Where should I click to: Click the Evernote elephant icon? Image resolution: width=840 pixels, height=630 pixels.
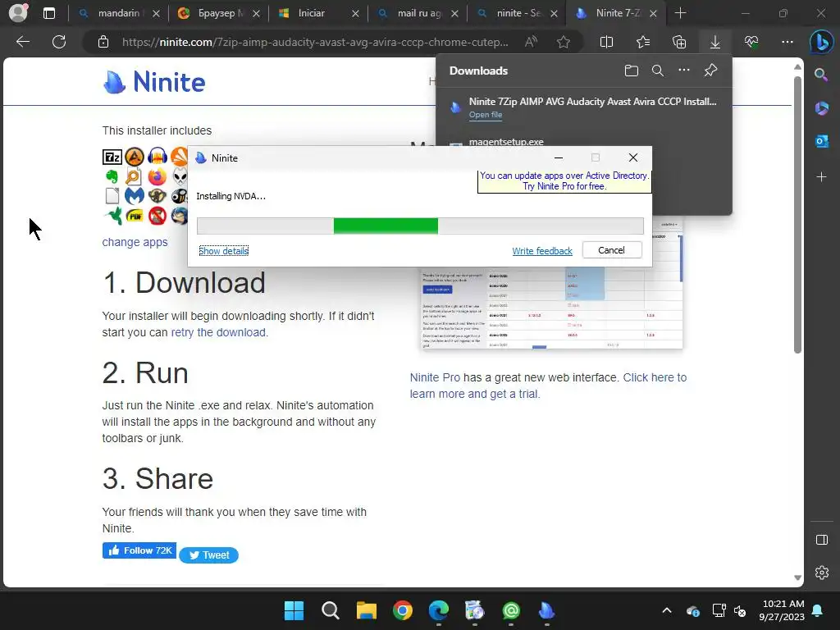[112, 176]
